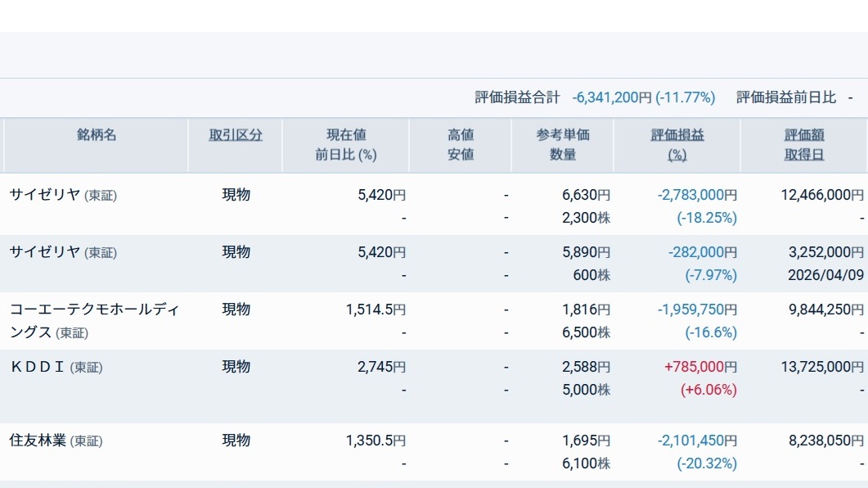Sort by 評価損益 column header link

(677, 134)
